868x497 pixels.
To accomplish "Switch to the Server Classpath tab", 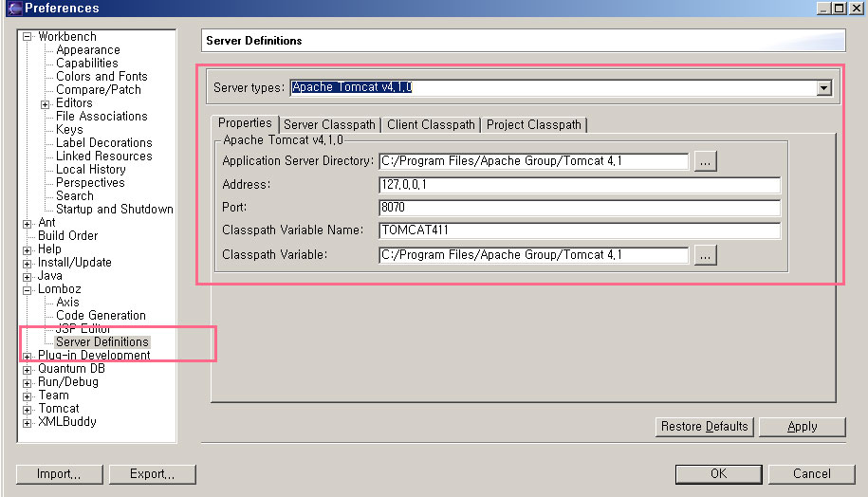I will [x=329, y=124].
